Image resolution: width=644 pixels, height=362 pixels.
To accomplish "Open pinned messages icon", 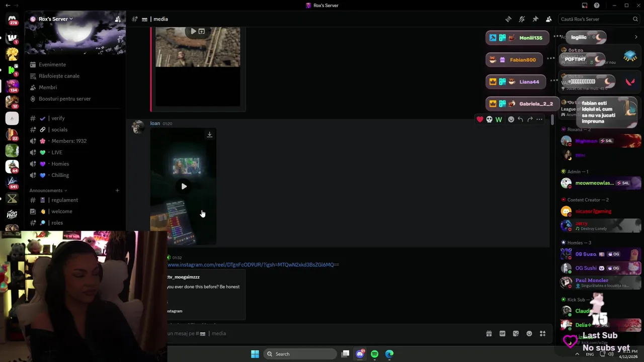I will pos(535,19).
